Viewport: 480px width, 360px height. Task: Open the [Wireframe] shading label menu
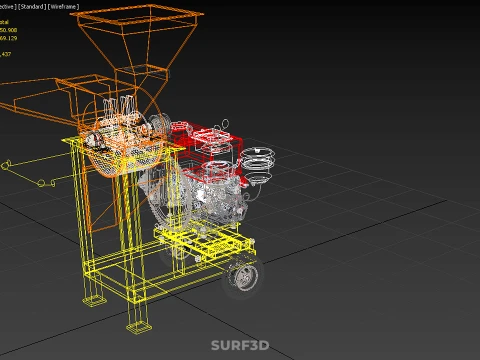tap(63, 7)
